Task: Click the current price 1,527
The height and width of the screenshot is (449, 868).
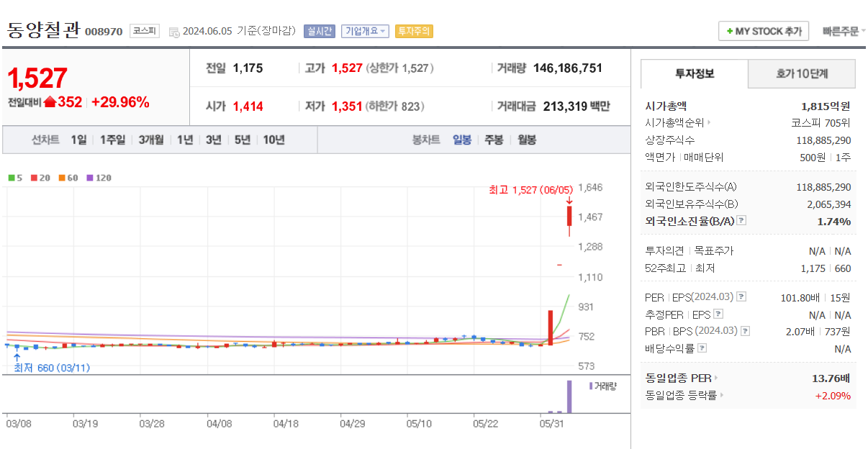Action: coord(37,78)
